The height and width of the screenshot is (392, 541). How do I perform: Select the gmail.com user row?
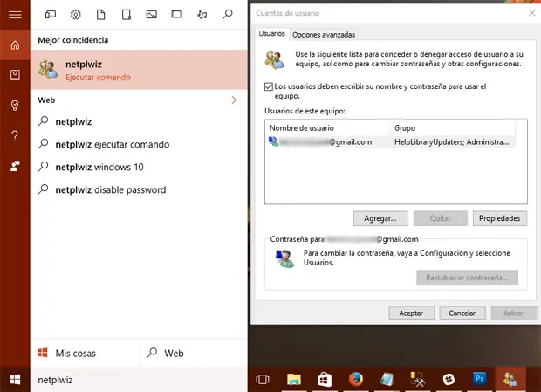391,141
